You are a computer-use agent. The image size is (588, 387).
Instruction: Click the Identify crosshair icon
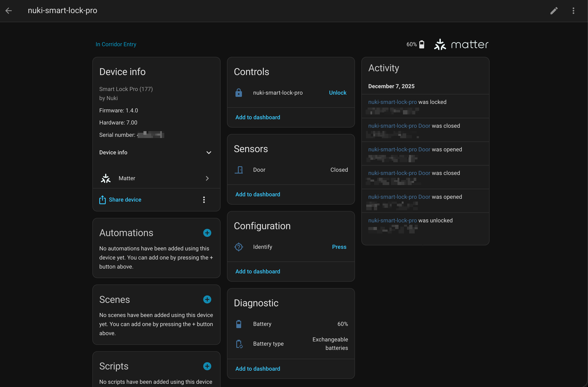point(239,247)
